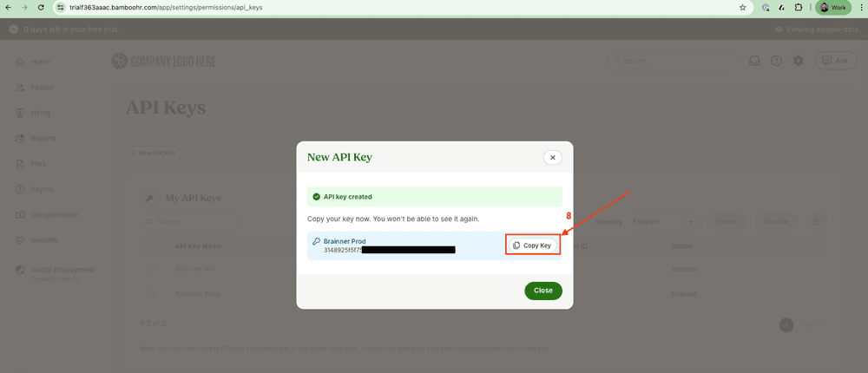Open the help question mark icon
Image resolution: width=868 pixels, height=373 pixels.
tap(776, 61)
